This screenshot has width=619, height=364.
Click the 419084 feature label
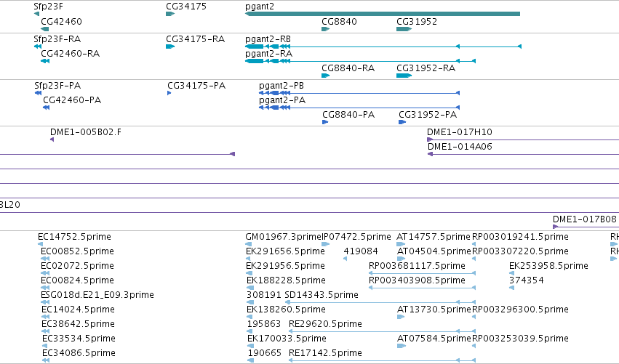[x=361, y=251]
